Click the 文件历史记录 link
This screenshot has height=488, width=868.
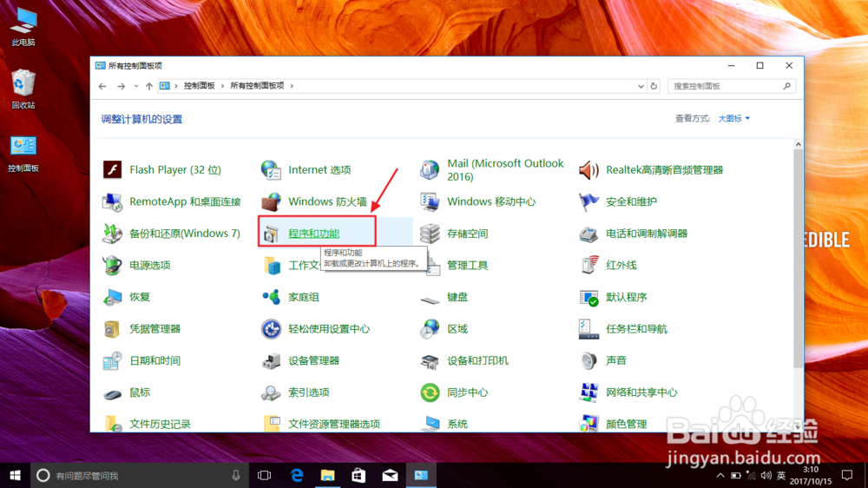pyautogui.click(x=160, y=425)
